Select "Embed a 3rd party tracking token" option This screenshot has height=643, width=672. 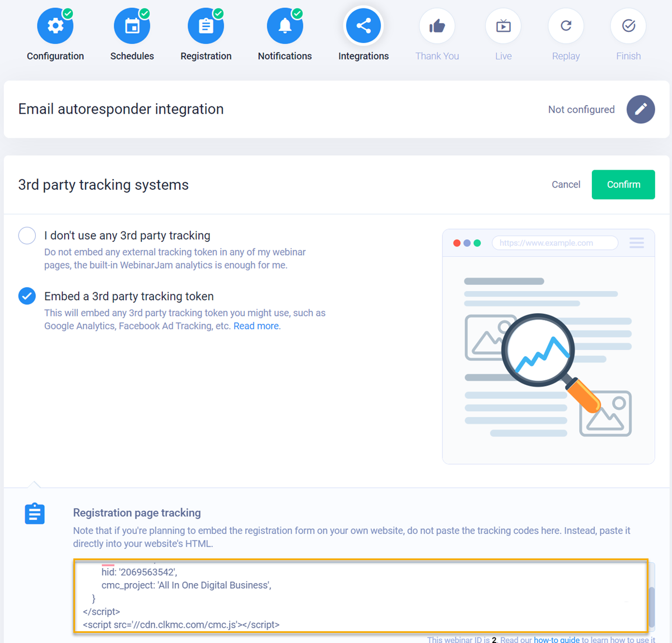tap(27, 296)
